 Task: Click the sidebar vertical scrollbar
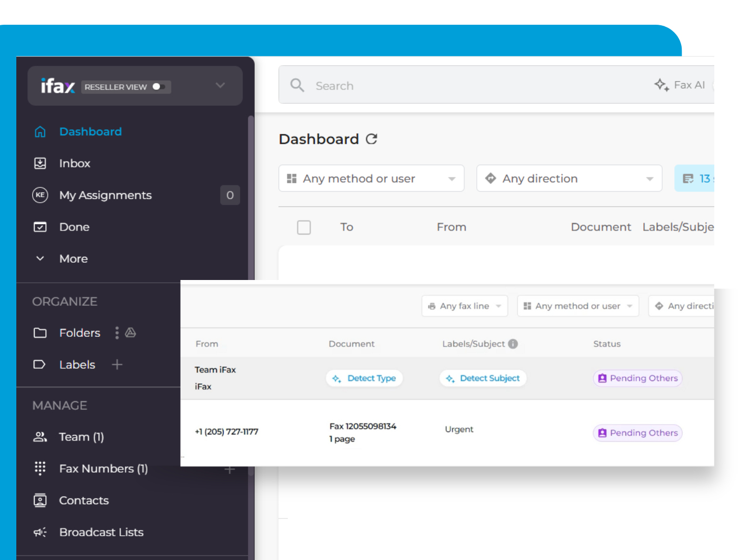[x=251, y=211]
